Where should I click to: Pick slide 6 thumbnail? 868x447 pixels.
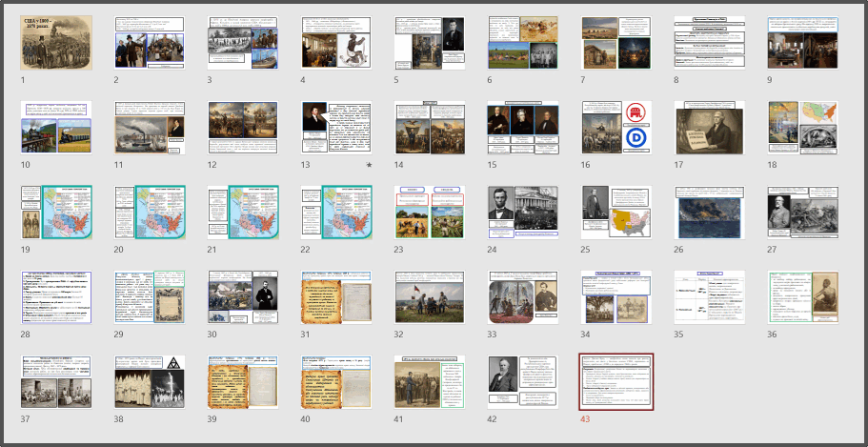point(523,43)
